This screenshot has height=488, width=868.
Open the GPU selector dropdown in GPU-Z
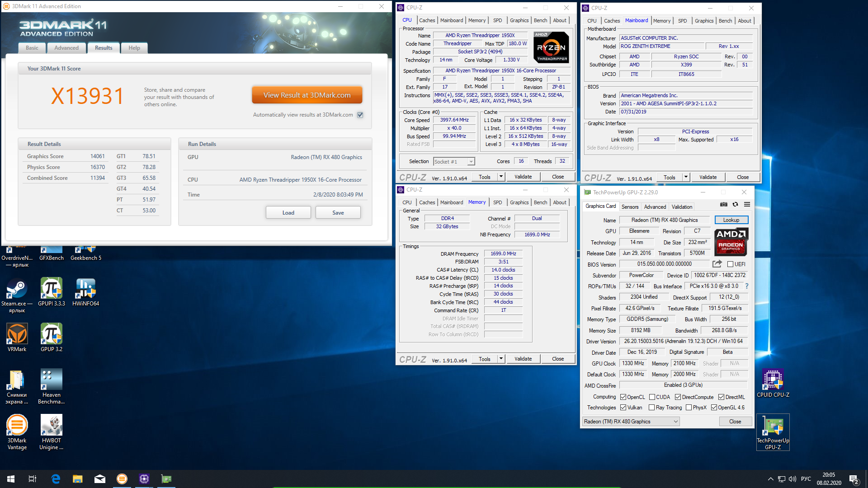pyautogui.click(x=631, y=422)
